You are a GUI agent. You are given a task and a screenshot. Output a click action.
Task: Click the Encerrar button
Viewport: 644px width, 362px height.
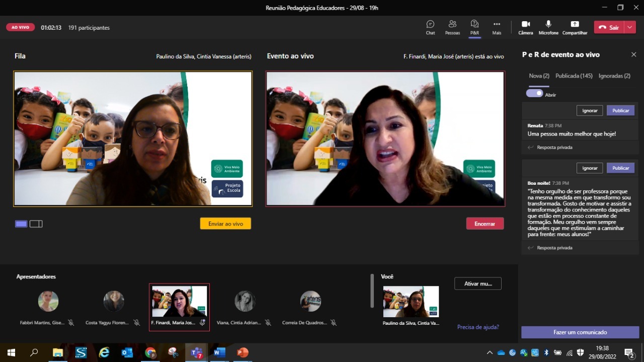click(485, 224)
